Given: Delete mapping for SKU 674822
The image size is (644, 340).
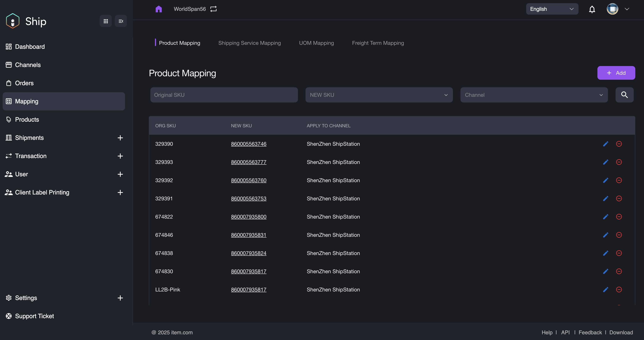Looking at the screenshot, I should tap(619, 216).
